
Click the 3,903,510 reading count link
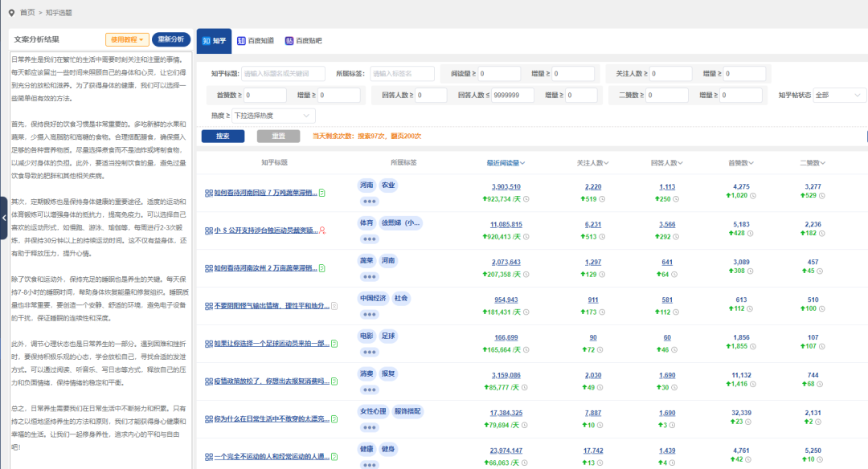[506, 187]
